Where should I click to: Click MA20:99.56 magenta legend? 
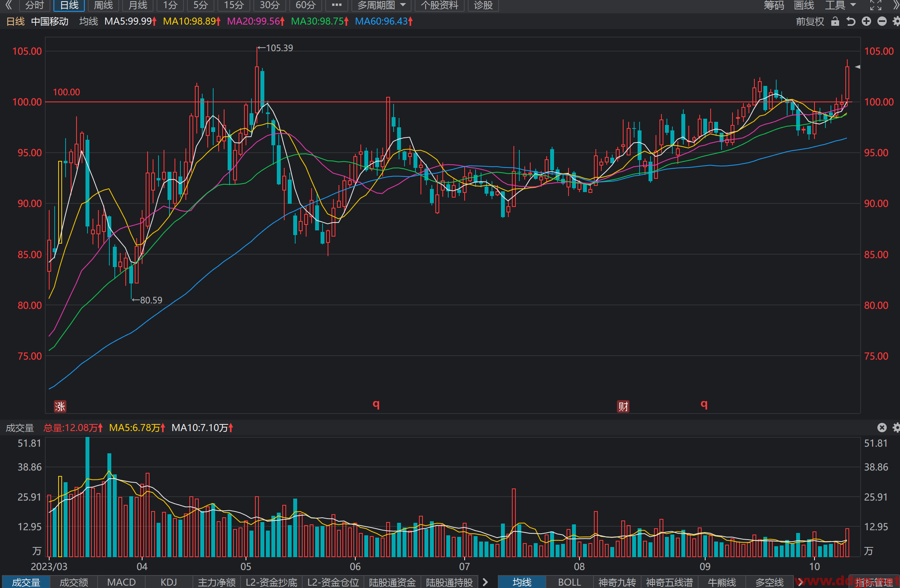[256, 21]
